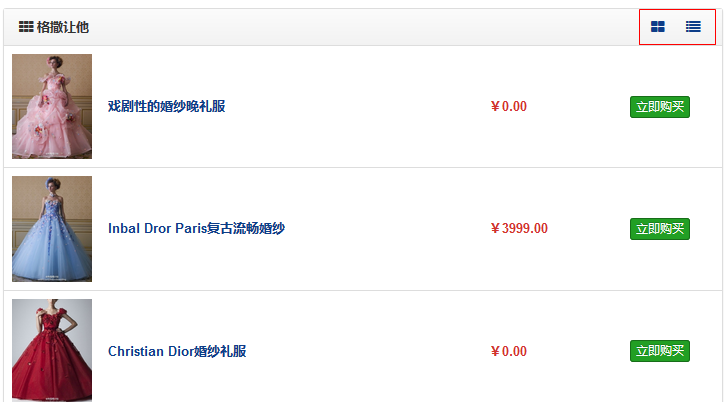Open the pink wedding gown thumbnail
Image resolution: width=727 pixels, height=402 pixels.
pyautogui.click(x=52, y=106)
